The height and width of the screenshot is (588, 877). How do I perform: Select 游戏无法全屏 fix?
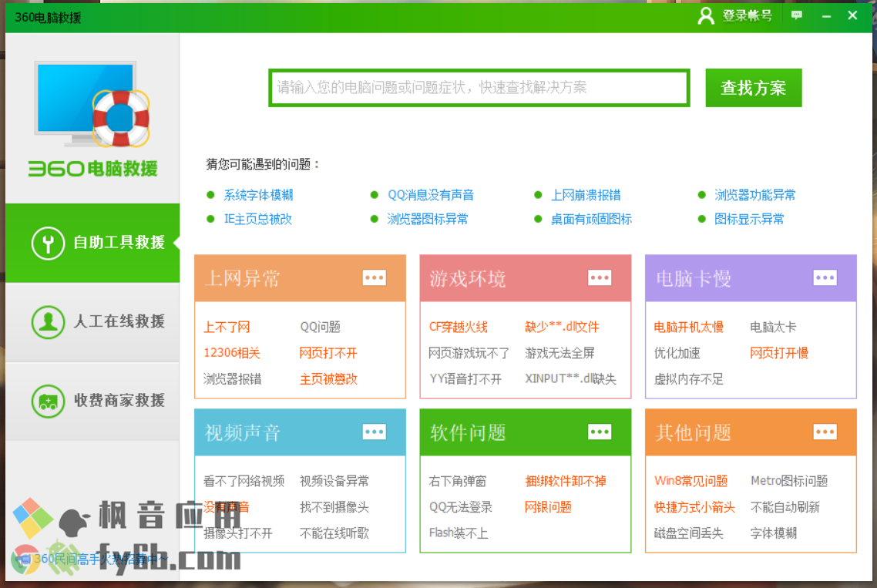[559, 353]
